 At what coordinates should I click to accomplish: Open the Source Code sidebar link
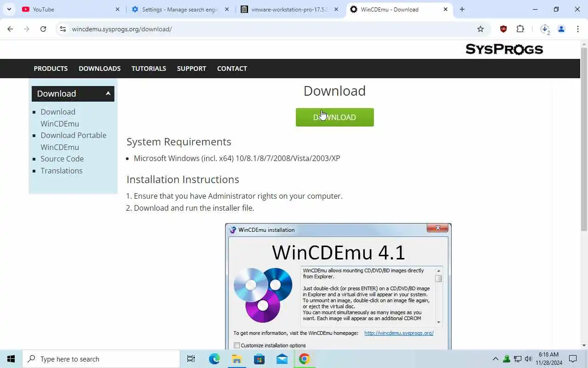click(x=62, y=159)
